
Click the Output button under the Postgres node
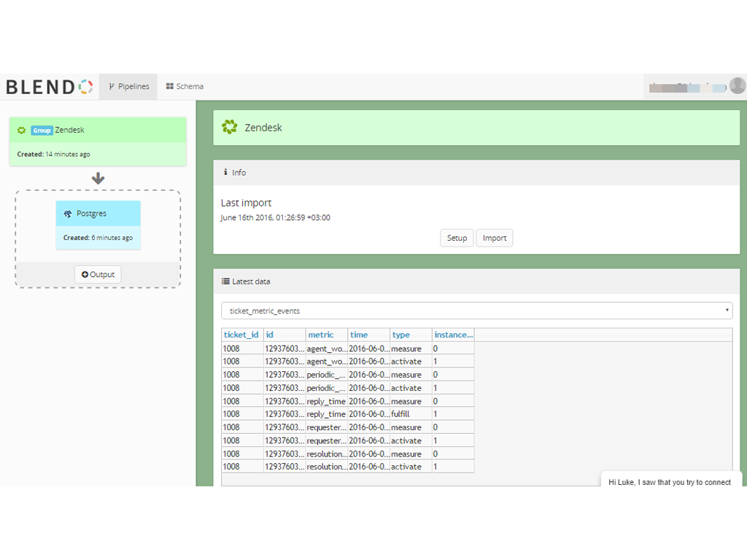98,274
